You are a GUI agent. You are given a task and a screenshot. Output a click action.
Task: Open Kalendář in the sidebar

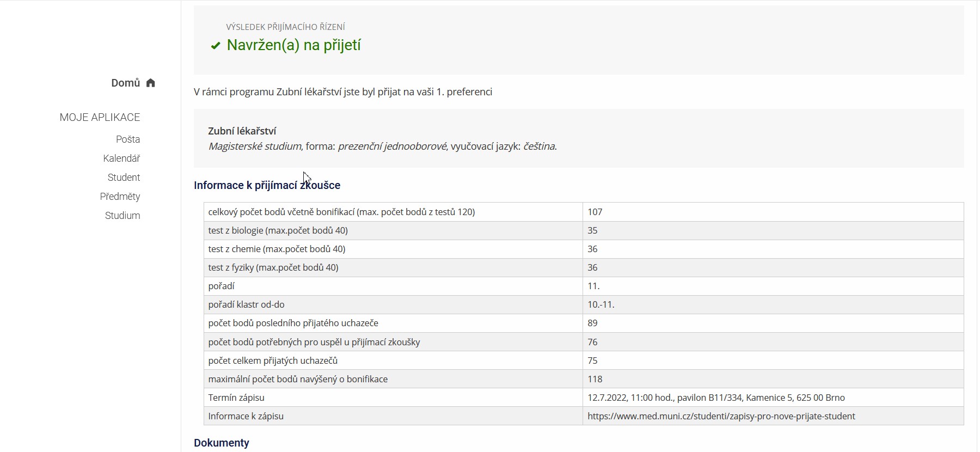121,158
